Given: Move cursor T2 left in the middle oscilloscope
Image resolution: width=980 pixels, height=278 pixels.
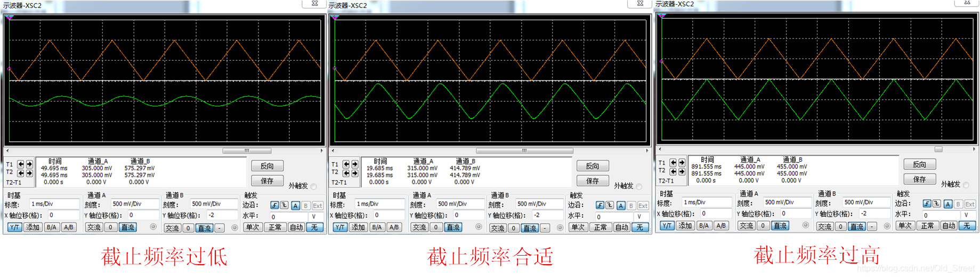Looking at the screenshot, I should (346, 173).
